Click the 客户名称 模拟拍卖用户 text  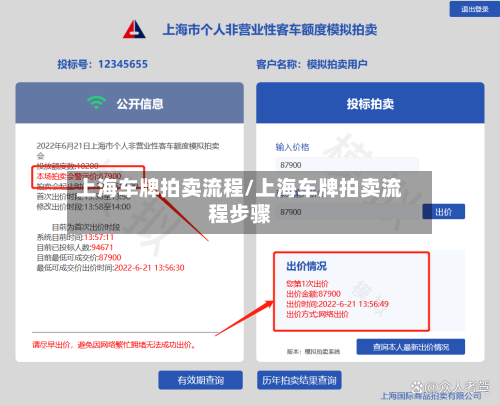(312, 64)
